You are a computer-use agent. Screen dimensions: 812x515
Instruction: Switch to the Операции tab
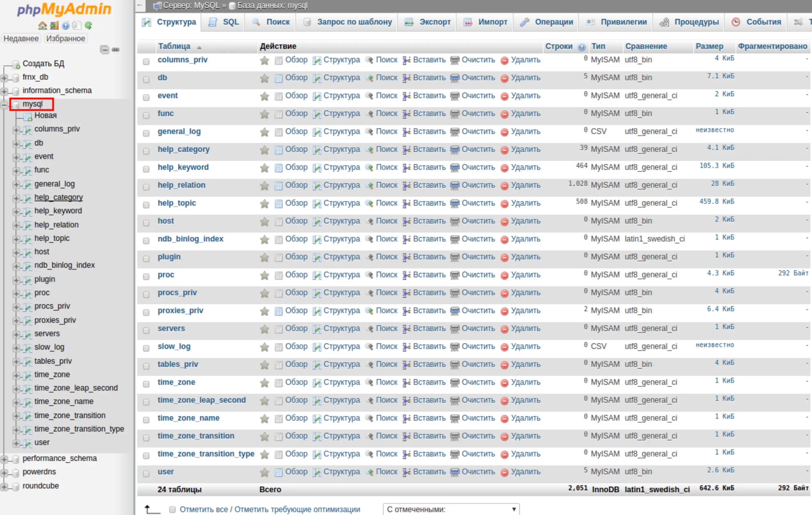(546, 22)
